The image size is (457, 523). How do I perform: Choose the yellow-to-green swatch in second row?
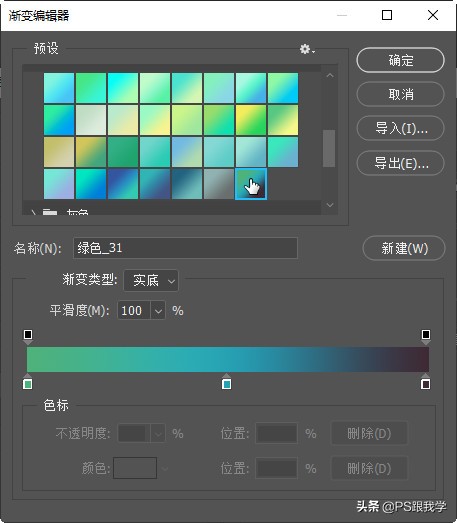pos(251,120)
